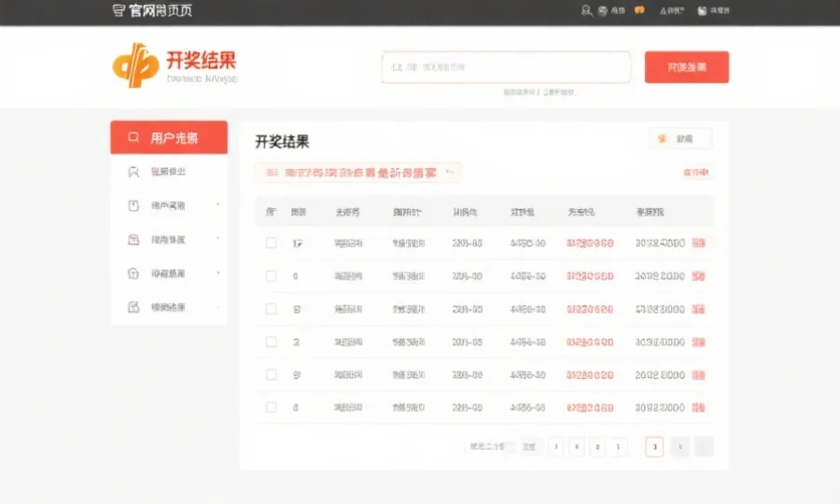Click the last pagination button at the far right
840x504 pixels.
pyautogui.click(x=704, y=447)
